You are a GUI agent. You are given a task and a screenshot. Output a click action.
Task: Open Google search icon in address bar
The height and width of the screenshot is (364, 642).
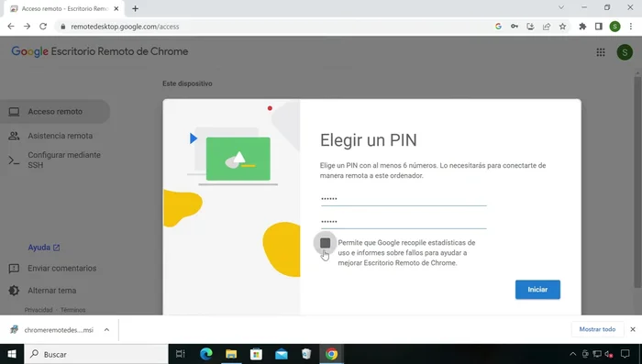[498, 27]
